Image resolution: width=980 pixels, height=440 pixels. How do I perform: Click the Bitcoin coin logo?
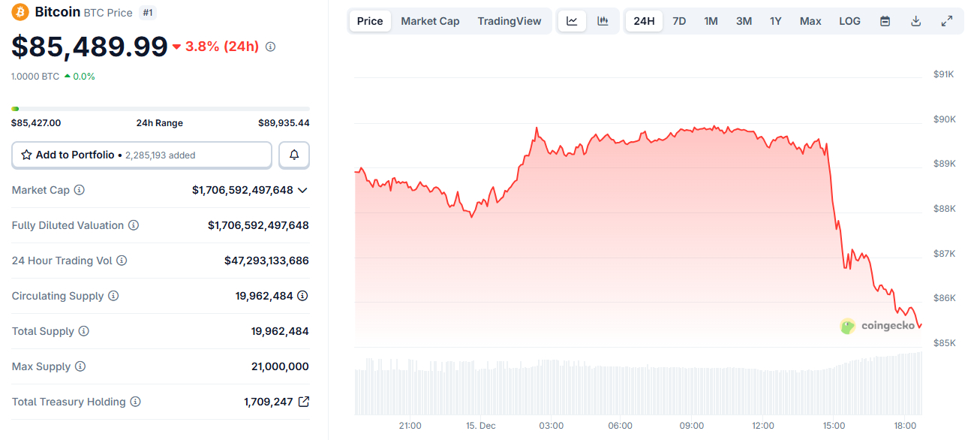pos(20,12)
